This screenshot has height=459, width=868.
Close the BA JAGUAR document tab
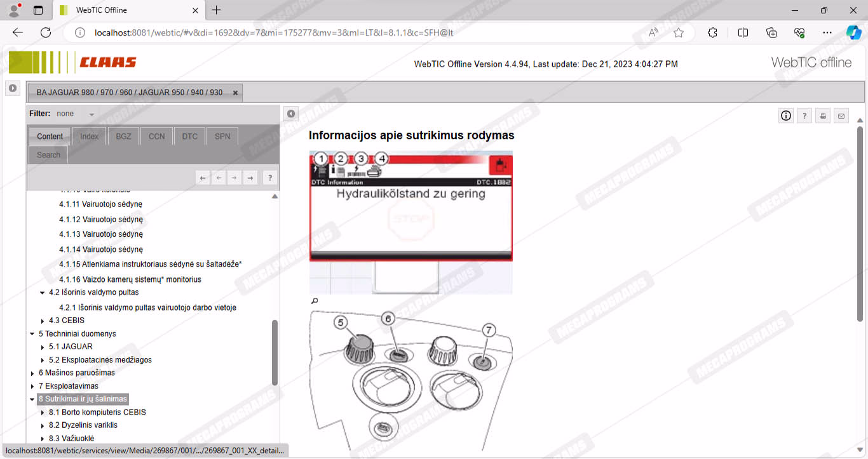pos(235,93)
